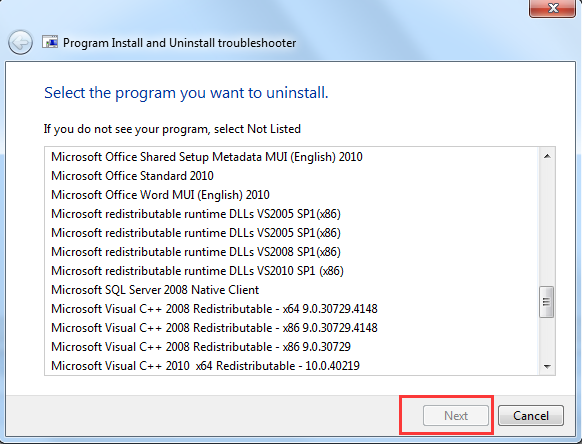
Task: Select redistributable runtime DLLs VS2008 SP1(x86)
Action: point(196,252)
